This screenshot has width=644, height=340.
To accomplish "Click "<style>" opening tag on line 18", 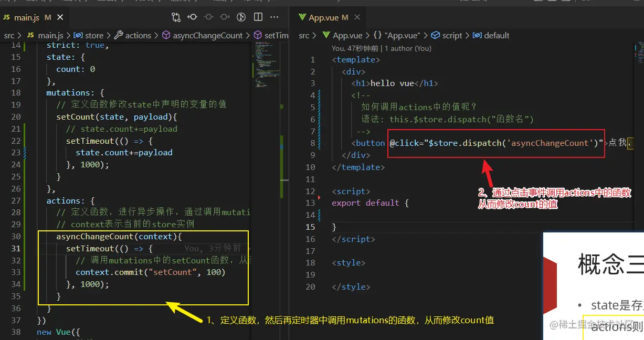I will click(x=349, y=263).
